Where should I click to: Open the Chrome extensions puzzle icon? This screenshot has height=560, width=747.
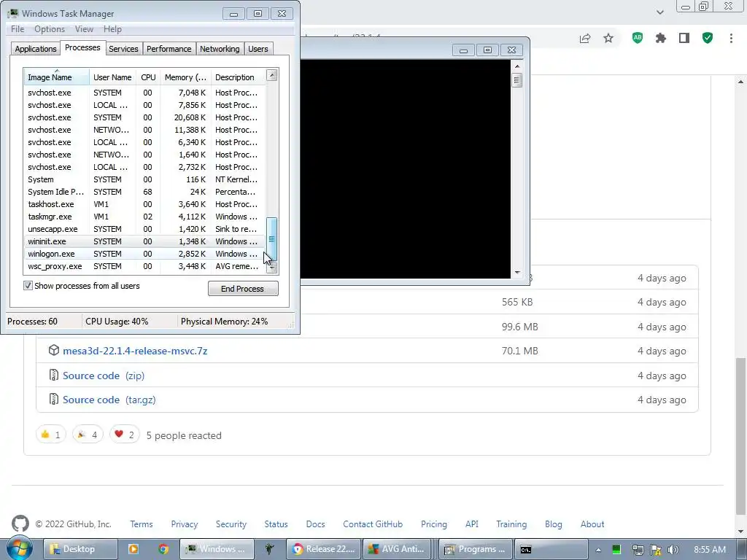(x=661, y=38)
